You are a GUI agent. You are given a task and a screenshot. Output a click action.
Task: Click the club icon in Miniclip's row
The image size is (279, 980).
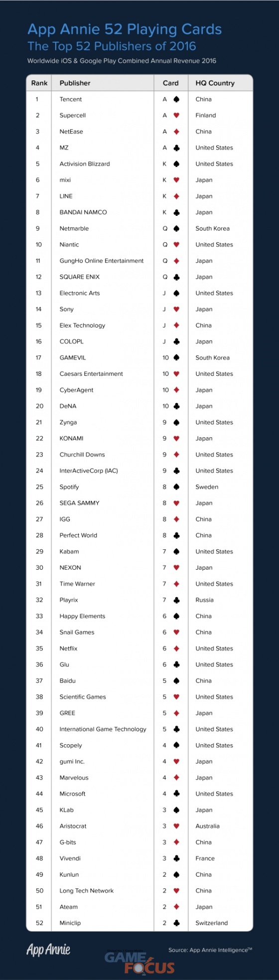point(176,923)
